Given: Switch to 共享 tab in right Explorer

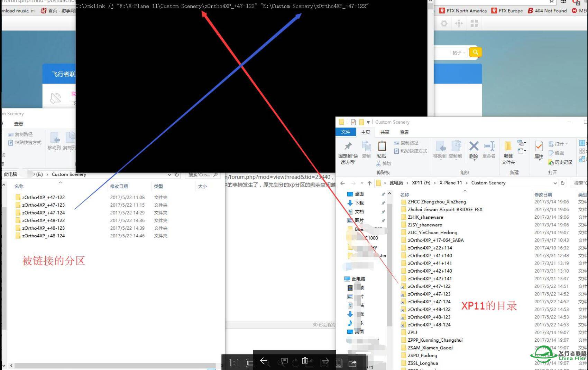Looking at the screenshot, I should click(385, 132).
